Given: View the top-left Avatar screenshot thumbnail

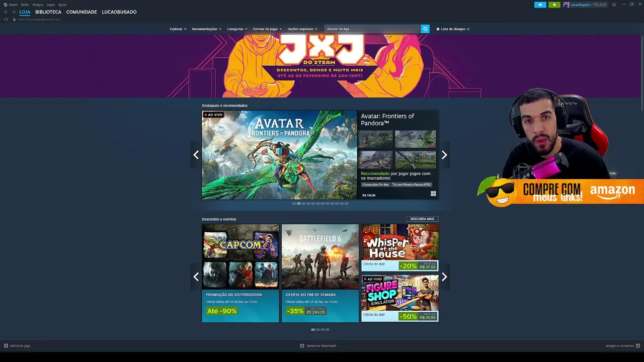Looking at the screenshot, I should click(375, 139).
